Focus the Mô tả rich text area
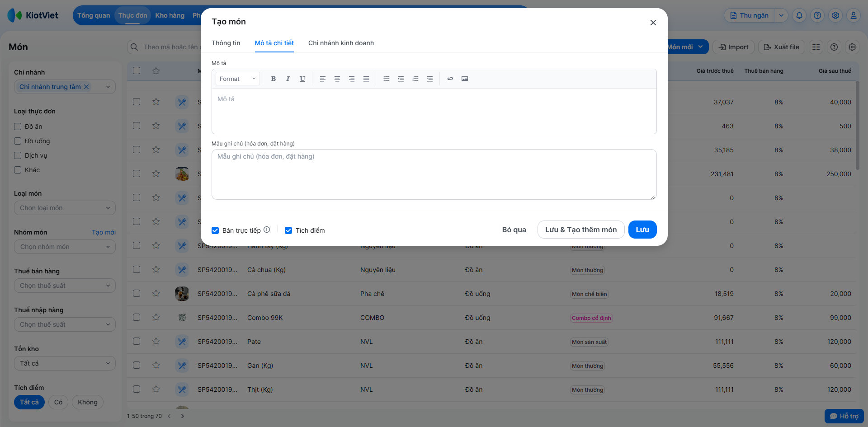This screenshot has height=427, width=868. [x=434, y=111]
